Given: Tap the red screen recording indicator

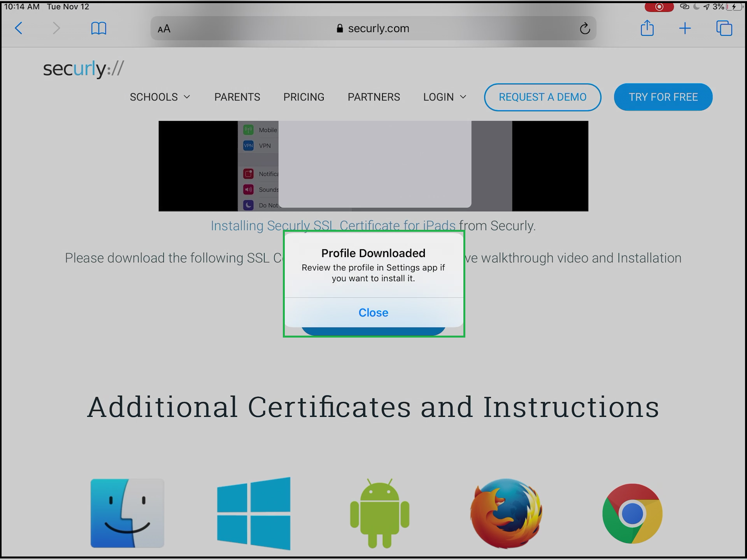Looking at the screenshot, I should click(x=659, y=7).
